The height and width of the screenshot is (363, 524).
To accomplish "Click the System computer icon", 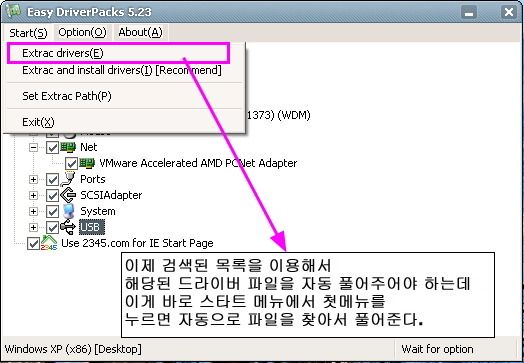I will (x=69, y=211).
